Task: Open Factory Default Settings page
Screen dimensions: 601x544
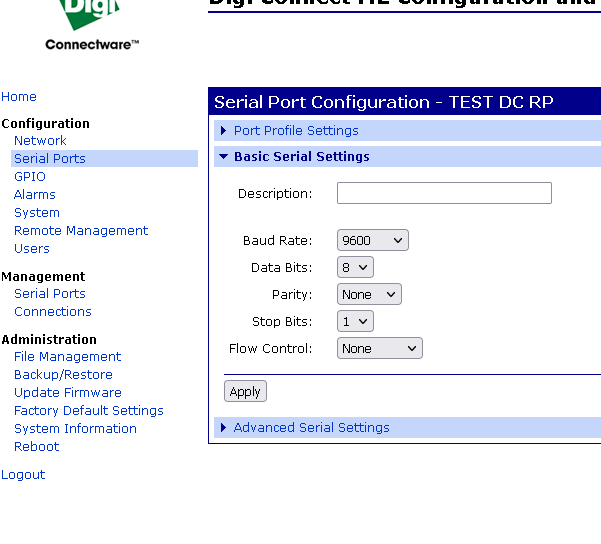Action: 89,411
